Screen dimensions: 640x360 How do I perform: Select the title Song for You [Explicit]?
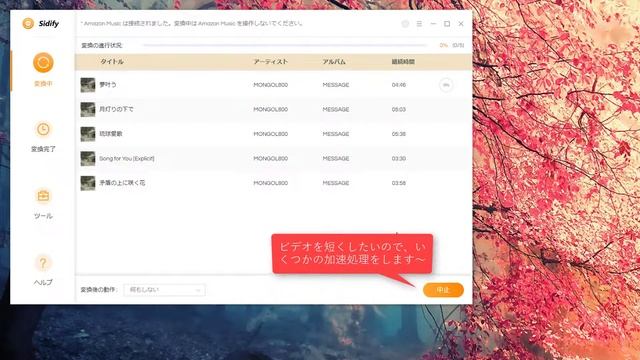pos(127,158)
